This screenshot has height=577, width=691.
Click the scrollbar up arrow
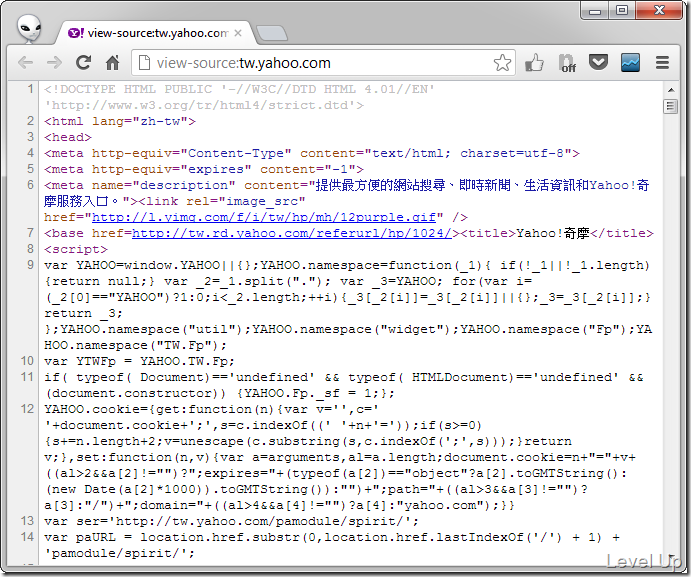671,90
